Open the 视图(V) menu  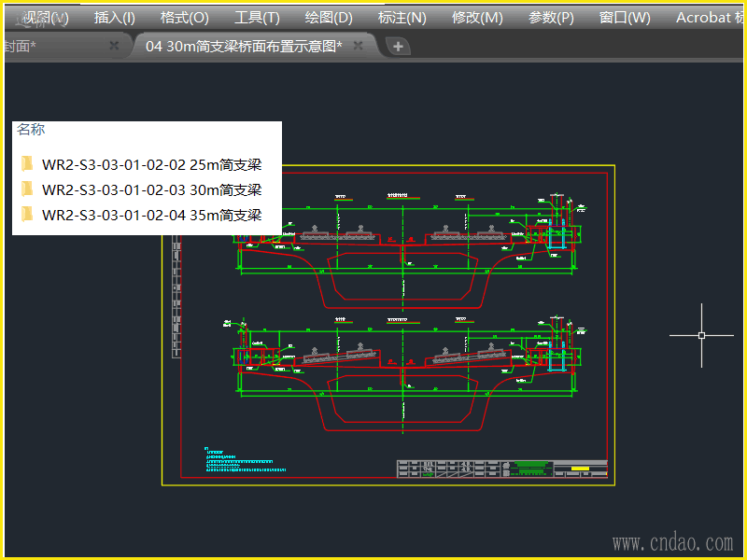(x=46, y=18)
